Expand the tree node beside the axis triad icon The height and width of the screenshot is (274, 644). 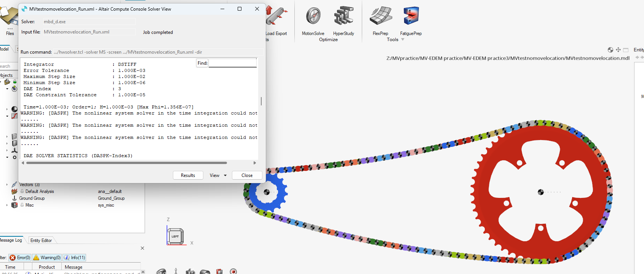(7, 150)
